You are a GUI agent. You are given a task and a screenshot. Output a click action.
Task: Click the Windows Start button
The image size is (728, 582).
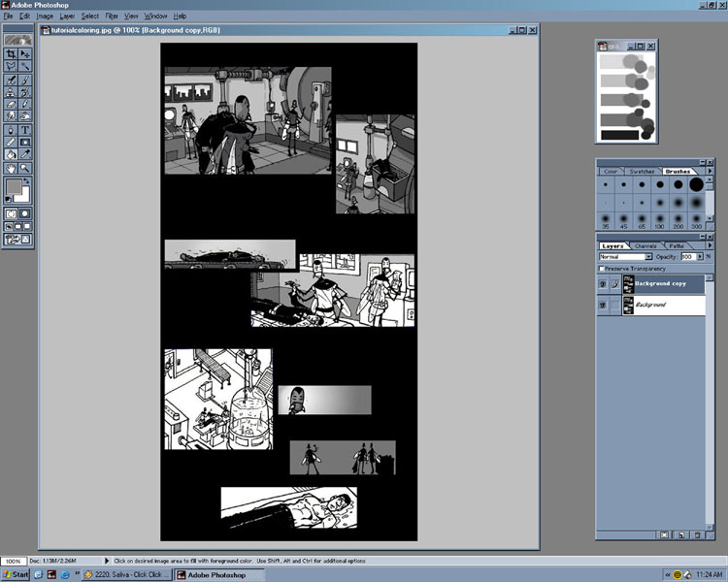click(x=16, y=574)
